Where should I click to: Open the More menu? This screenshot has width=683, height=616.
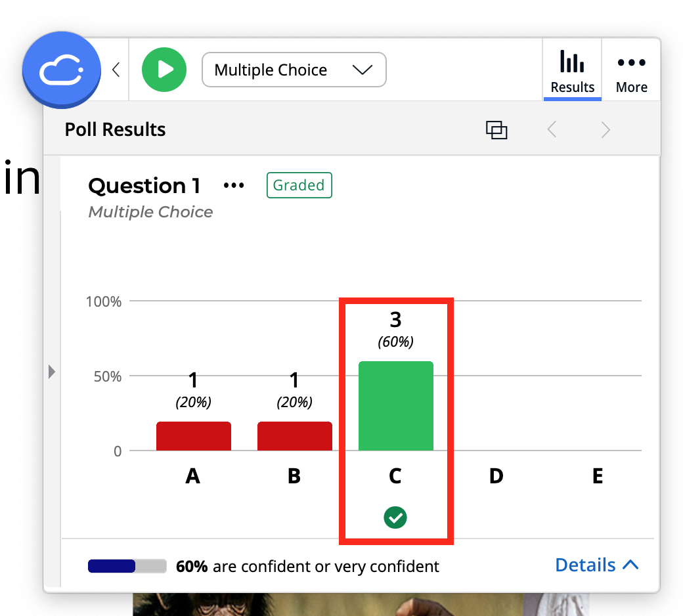pos(630,70)
